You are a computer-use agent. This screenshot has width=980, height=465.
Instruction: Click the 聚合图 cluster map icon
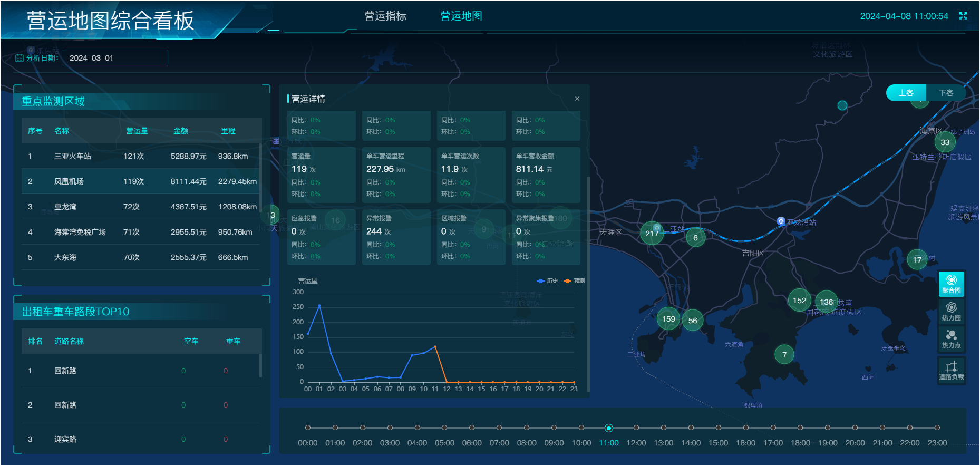tap(951, 283)
